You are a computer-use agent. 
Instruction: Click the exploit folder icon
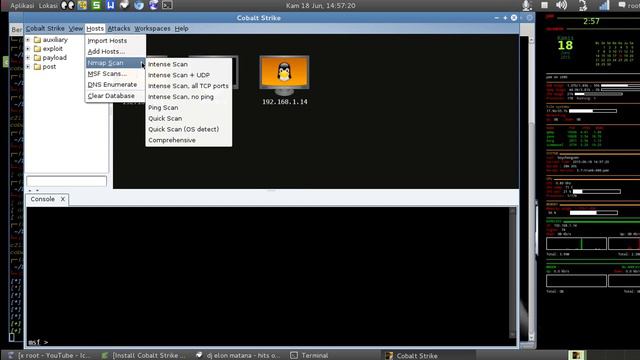(x=38, y=49)
